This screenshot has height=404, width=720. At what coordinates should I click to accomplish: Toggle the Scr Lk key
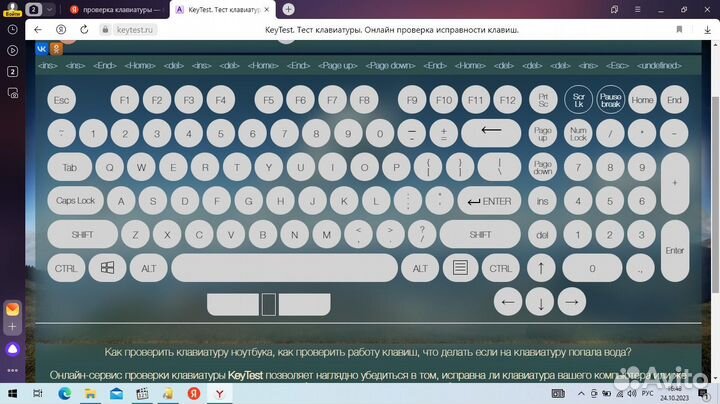tap(578, 100)
